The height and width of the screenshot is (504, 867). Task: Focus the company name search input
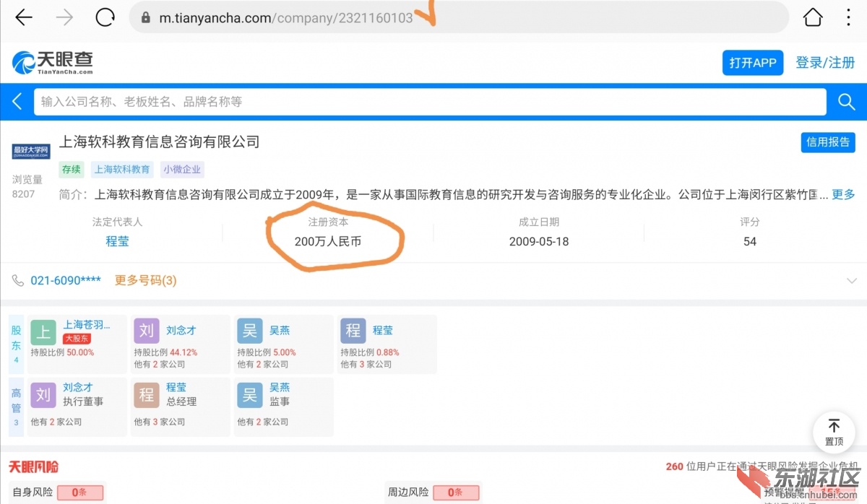click(430, 102)
